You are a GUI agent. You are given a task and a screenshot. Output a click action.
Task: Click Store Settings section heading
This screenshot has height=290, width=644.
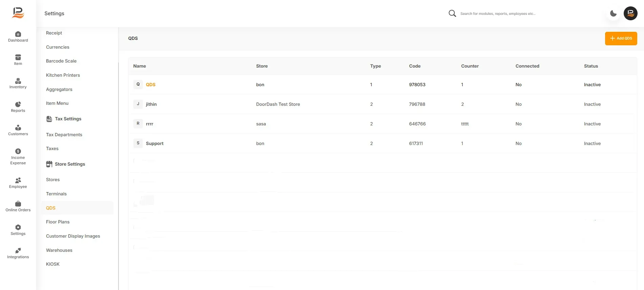[70, 164]
